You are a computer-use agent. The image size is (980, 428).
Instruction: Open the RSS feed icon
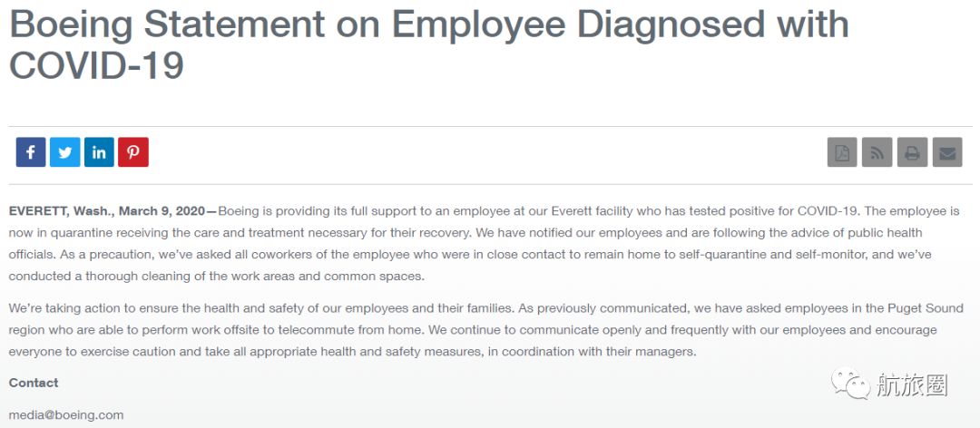pos(877,152)
